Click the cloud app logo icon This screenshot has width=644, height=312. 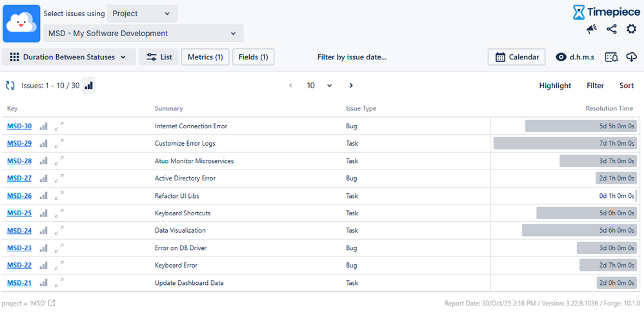click(x=21, y=23)
